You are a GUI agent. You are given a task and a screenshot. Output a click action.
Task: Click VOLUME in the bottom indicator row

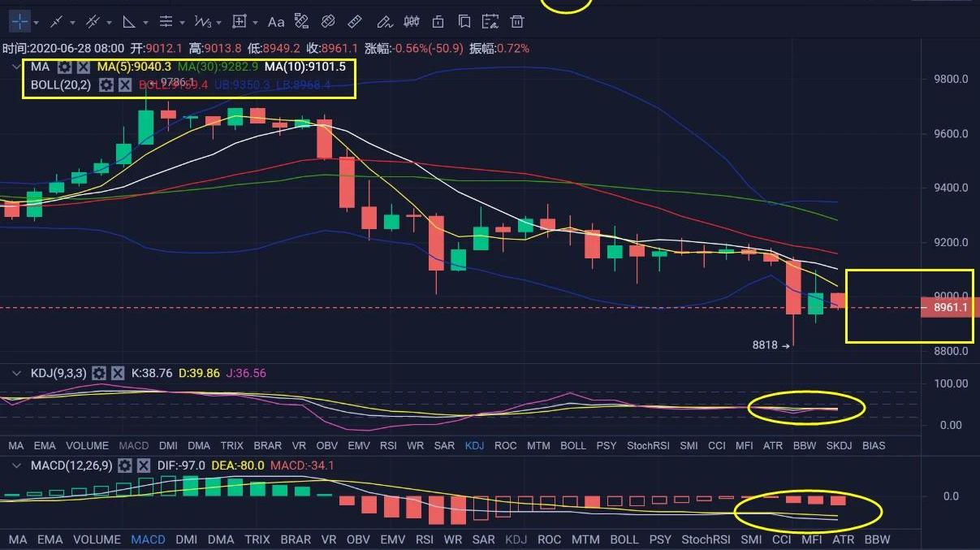(x=97, y=539)
